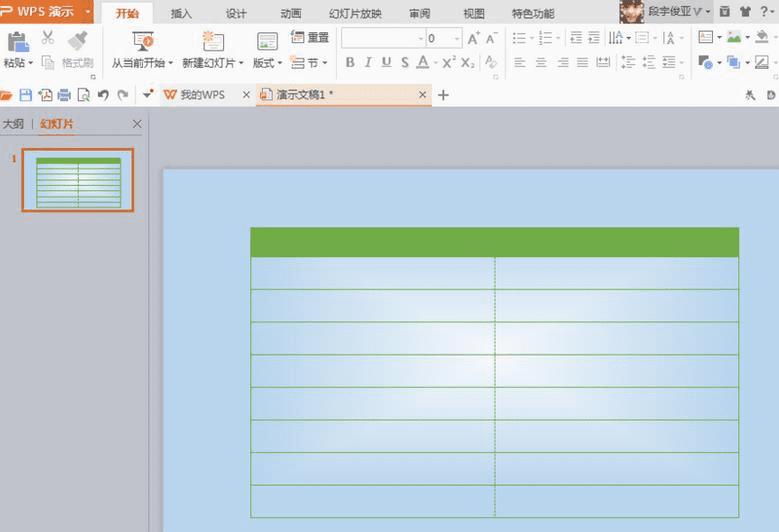The width and height of the screenshot is (779, 532).
Task: Click the slide Layout icon
Action: [x=267, y=42]
